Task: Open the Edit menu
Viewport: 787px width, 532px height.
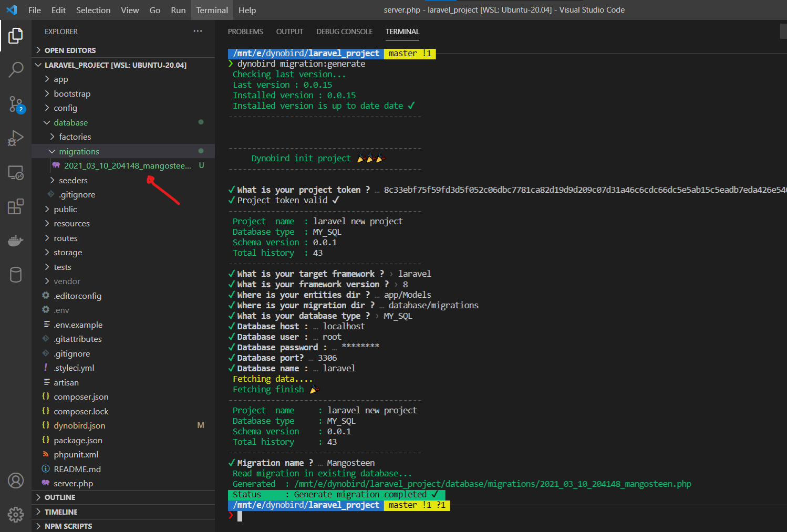Action: [x=58, y=10]
